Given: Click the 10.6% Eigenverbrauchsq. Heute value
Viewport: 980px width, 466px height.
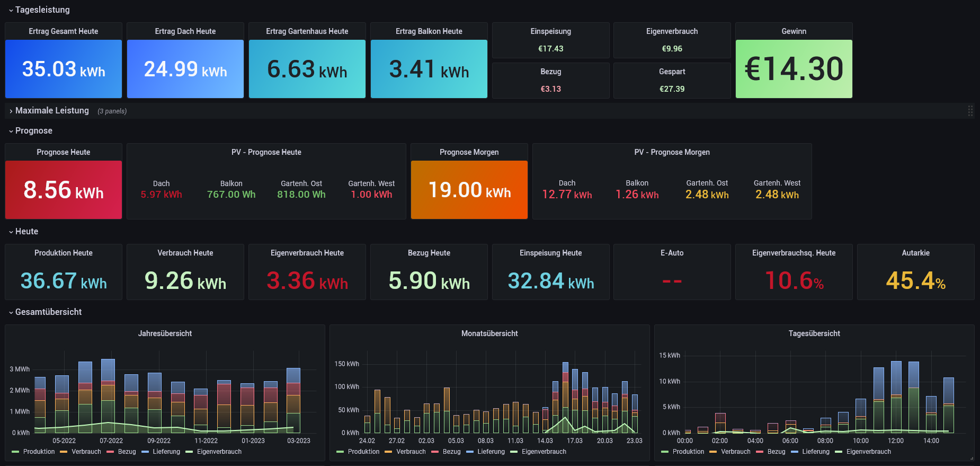Looking at the screenshot, I should click(794, 280).
